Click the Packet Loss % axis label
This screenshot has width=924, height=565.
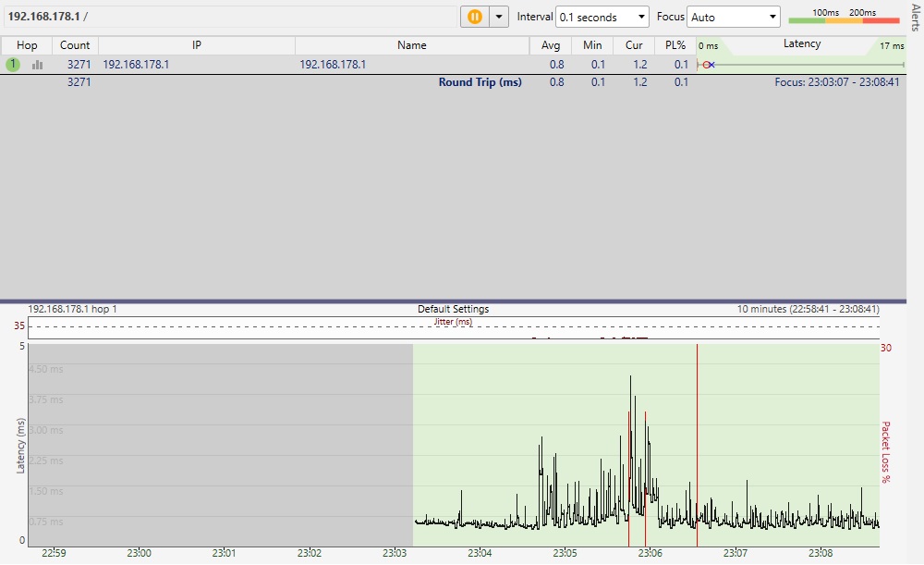pyautogui.click(x=886, y=452)
